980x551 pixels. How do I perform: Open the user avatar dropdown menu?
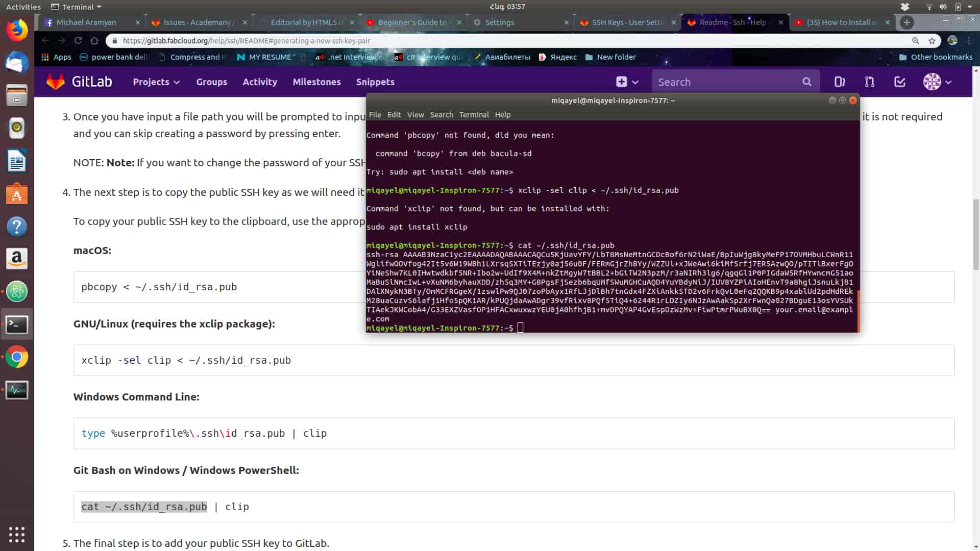tap(937, 82)
